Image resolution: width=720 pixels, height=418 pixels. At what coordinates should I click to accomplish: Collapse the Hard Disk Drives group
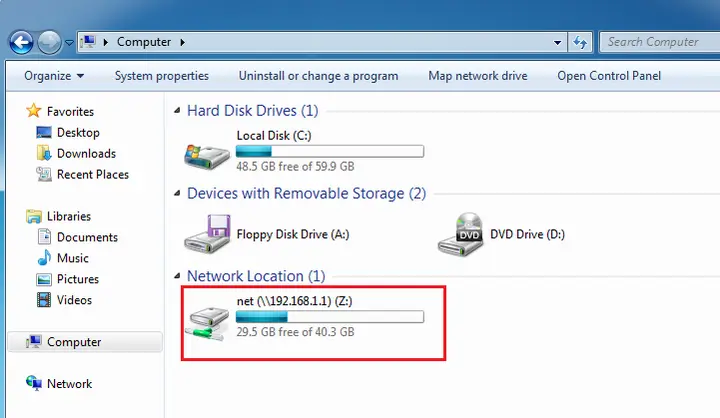177,110
